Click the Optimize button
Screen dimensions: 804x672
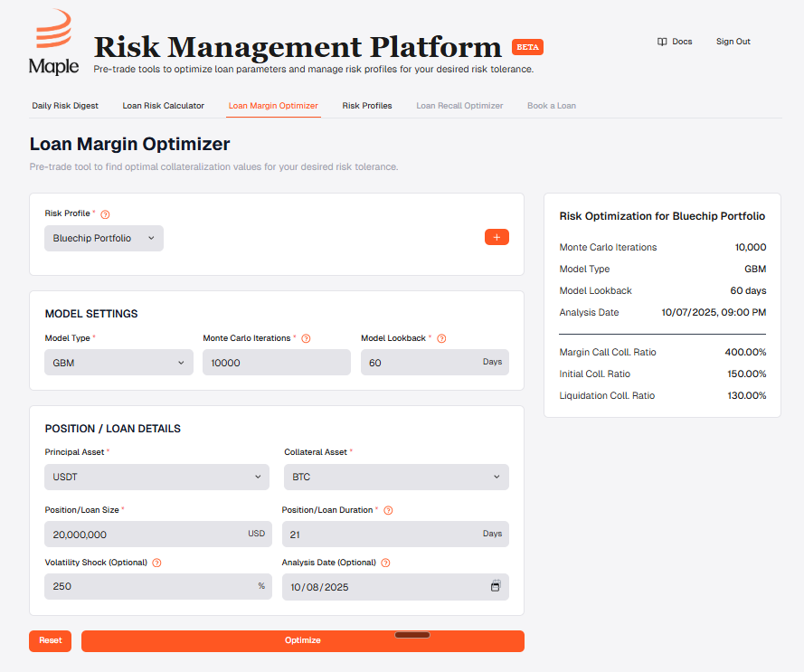pyautogui.click(x=303, y=640)
